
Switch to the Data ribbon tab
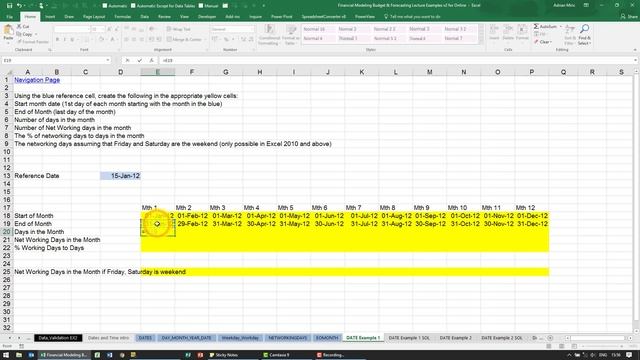point(144,17)
